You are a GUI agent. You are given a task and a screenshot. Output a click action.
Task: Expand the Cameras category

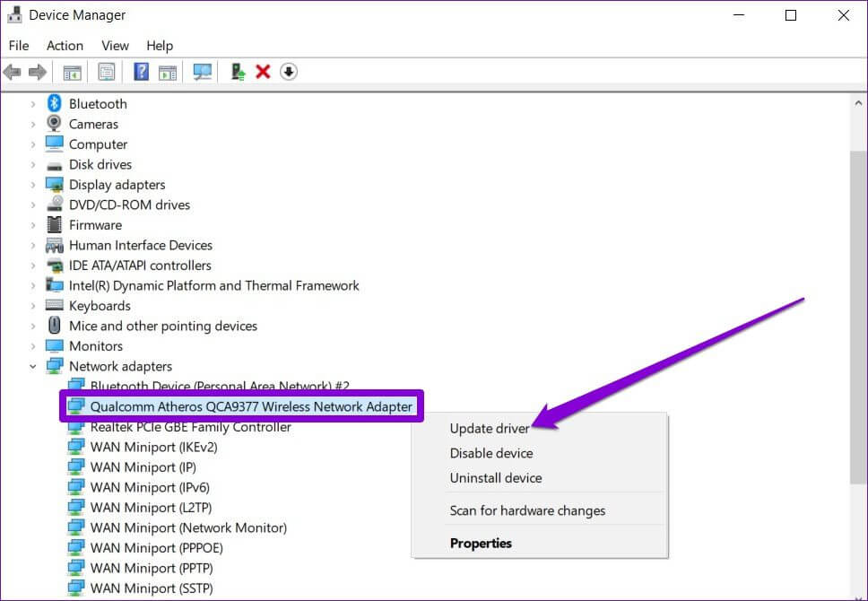click(x=32, y=124)
